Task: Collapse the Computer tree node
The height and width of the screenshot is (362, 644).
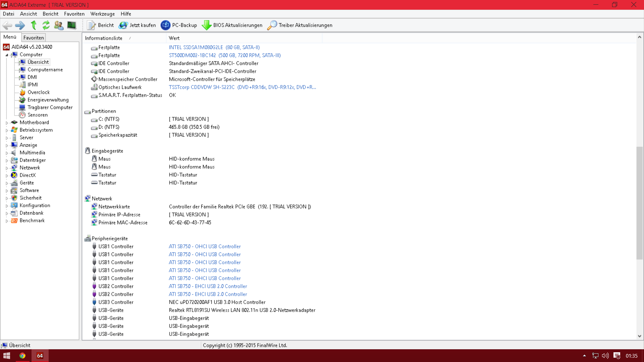Action: (7, 55)
